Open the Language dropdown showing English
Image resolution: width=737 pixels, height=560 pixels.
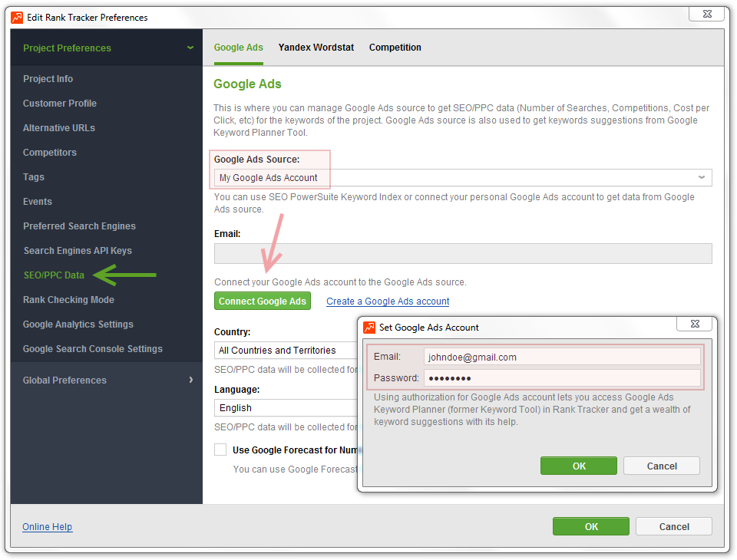[286, 408]
